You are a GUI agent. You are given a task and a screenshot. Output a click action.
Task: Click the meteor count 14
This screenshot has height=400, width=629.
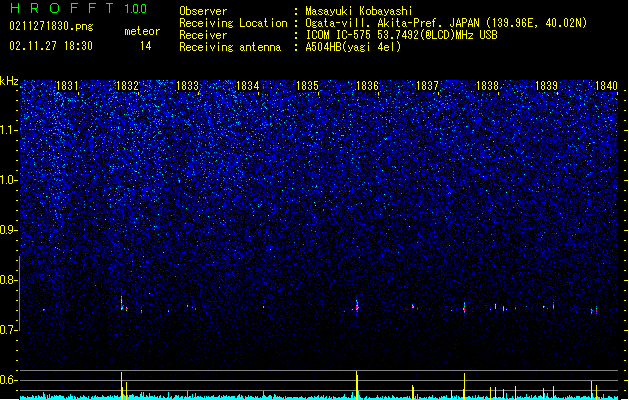click(146, 46)
